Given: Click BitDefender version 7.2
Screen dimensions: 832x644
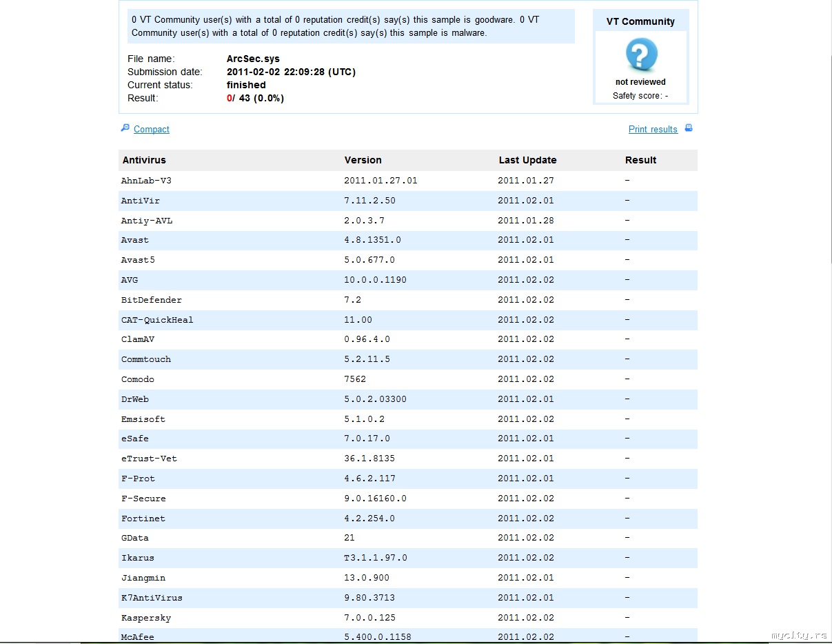Looking at the screenshot, I should click(x=352, y=300).
